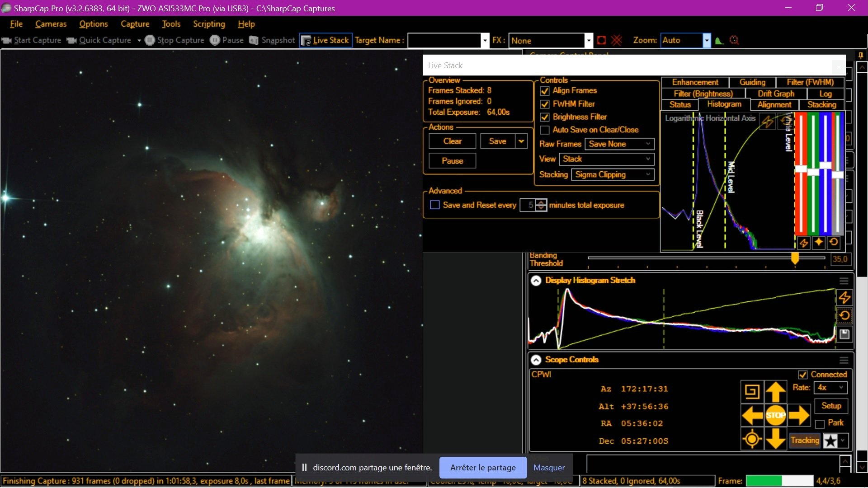The height and width of the screenshot is (488, 868).
Task: Click the STOP button in Scope Controls
Action: pos(776,415)
